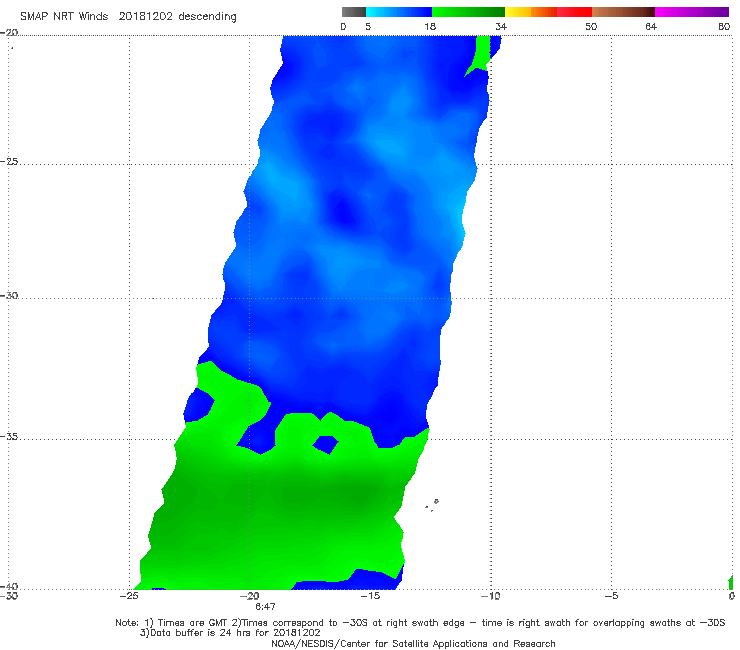
Task: Click the color bar label "5"
Action: click(368, 27)
